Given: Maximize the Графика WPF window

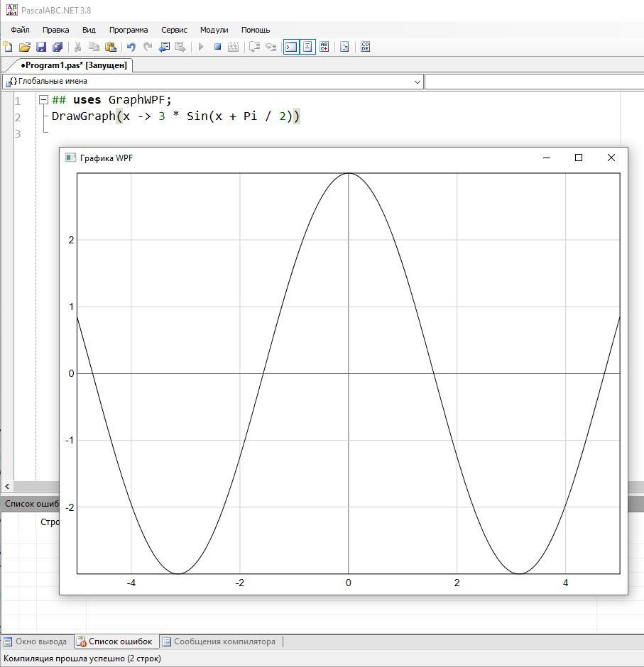Looking at the screenshot, I should 579,158.
